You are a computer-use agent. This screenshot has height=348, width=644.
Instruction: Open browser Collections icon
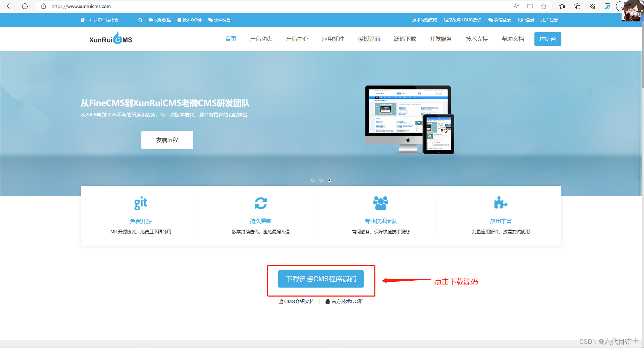[577, 6]
